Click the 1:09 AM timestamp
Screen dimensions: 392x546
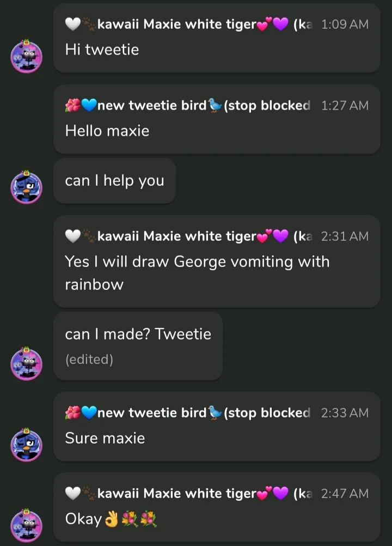tap(345, 25)
